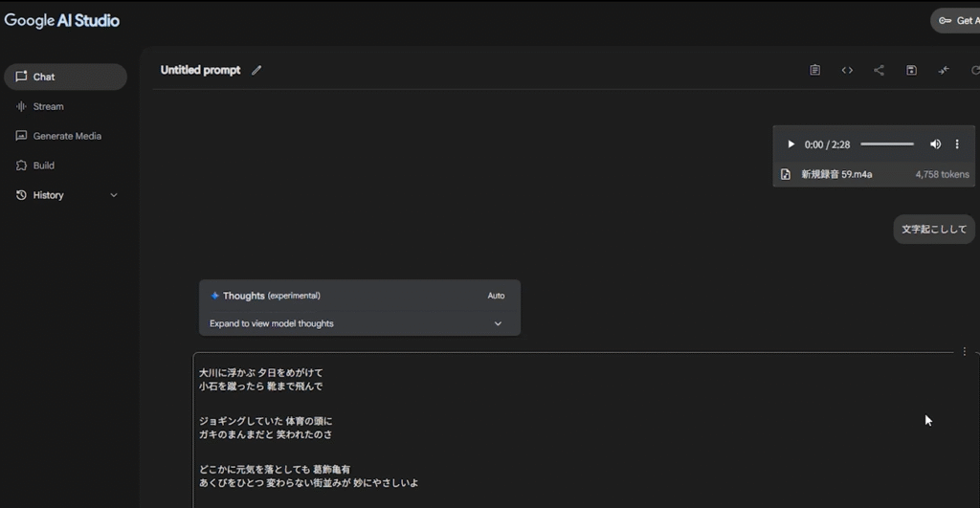Open audio player more options menu
Viewport: 980px width, 508px height.
[x=957, y=144]
